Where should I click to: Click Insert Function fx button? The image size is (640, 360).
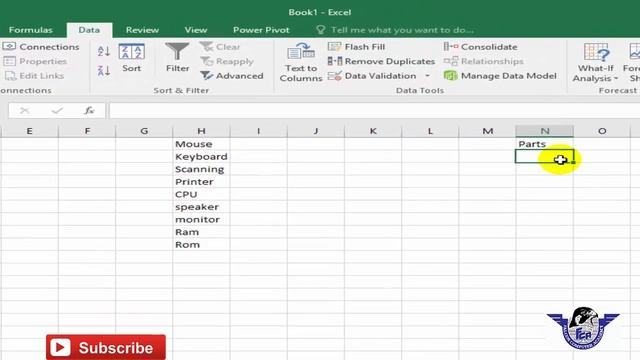pyautogui.click(x=89, y=111)
